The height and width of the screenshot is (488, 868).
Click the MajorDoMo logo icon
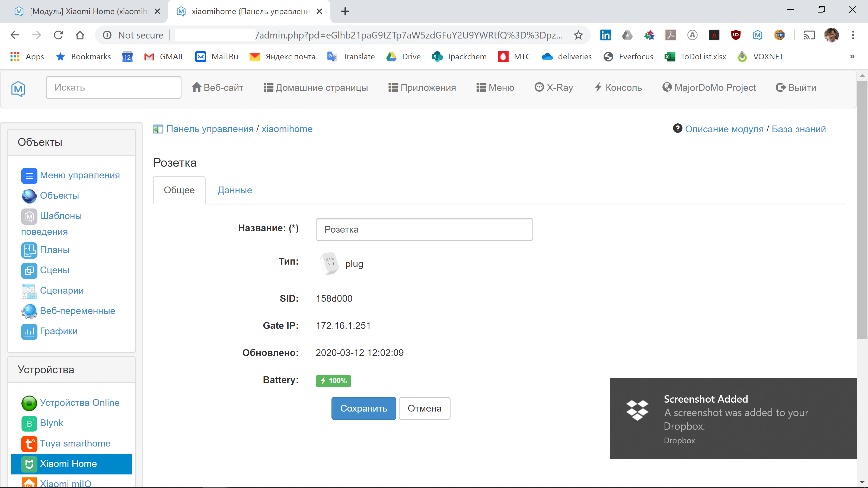pyautogui.click(x=18, y=89)
